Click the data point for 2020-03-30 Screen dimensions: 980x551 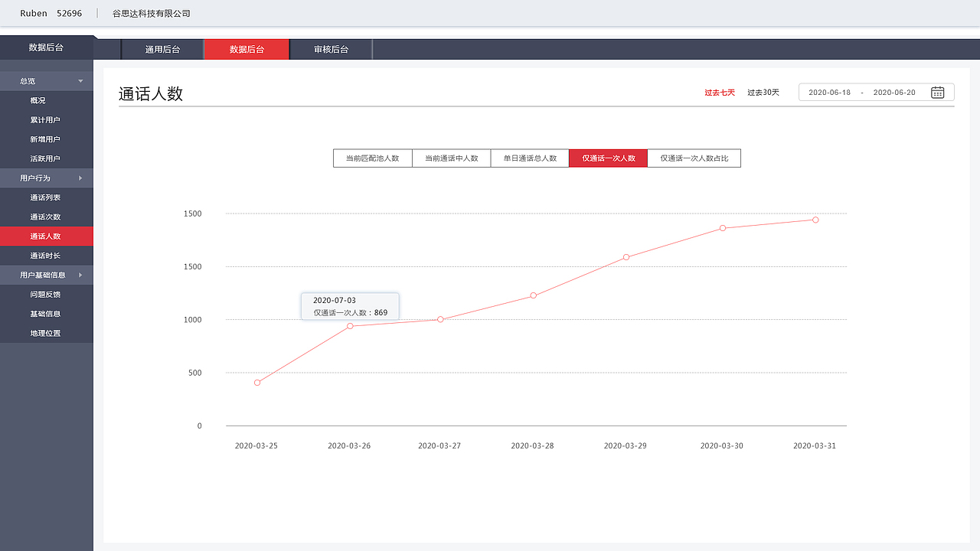tap(722, 228)
